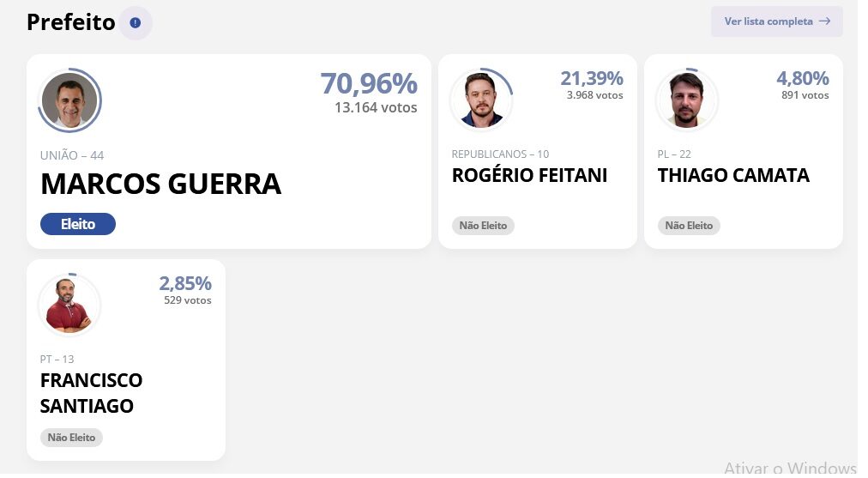Image resolution: width=868 pixels, height=478 pixels.
Task: Select the THIAGO CAMATA candidate name
Action: pyautogui.click(x=733, y=176)
